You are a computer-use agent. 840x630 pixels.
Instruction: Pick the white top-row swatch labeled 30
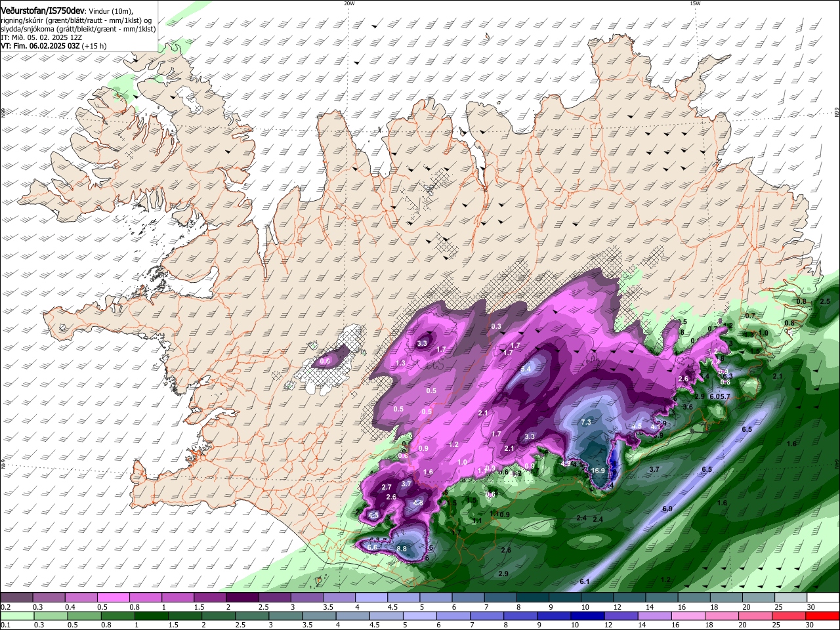[823, 598]
